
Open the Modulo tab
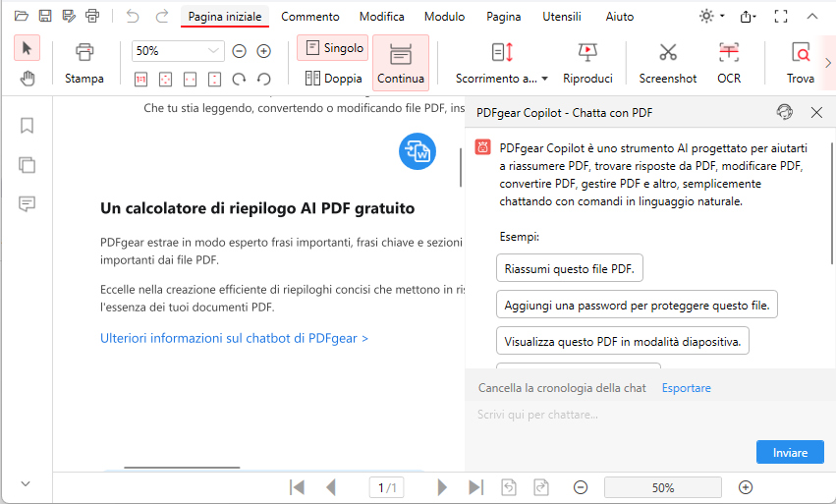(x=445, y=17)
